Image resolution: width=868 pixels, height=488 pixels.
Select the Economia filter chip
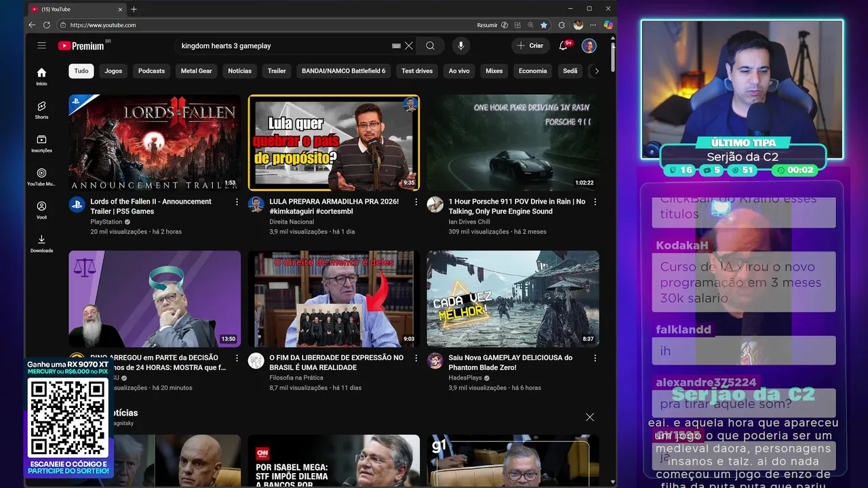pos(533,70)
